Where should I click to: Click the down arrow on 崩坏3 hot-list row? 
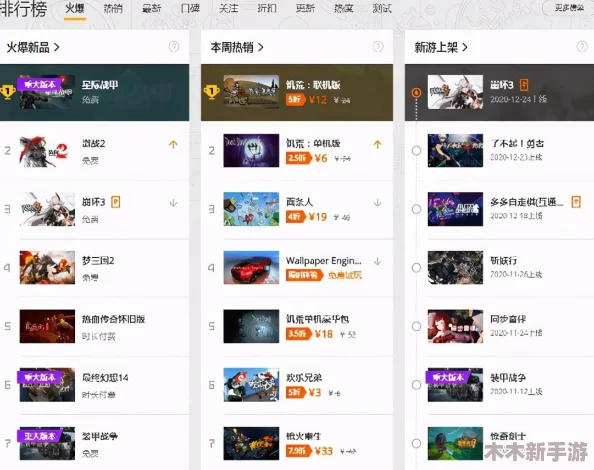173,203
